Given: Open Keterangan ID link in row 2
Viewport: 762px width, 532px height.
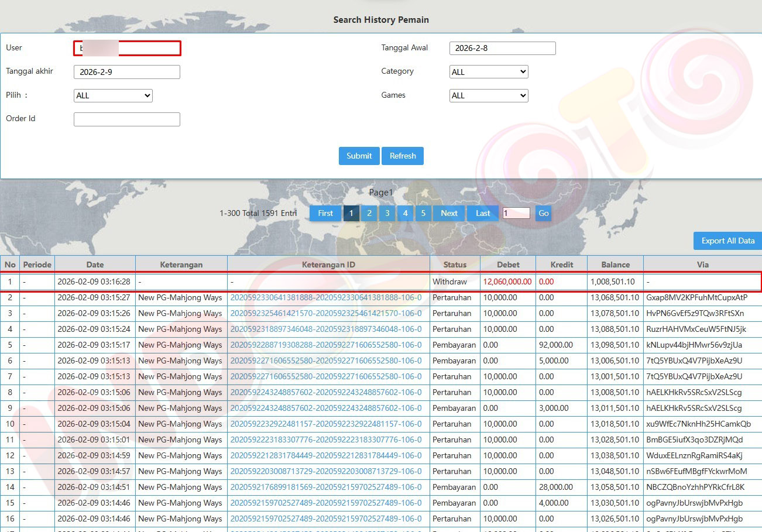Looking at the screenshot, I should coord(325,297).
